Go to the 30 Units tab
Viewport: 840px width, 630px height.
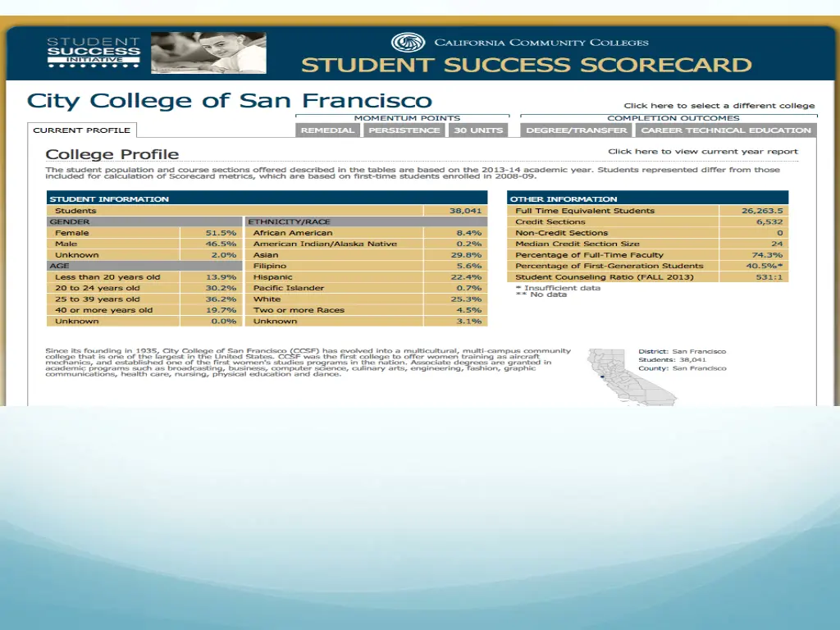click(478, 130)
